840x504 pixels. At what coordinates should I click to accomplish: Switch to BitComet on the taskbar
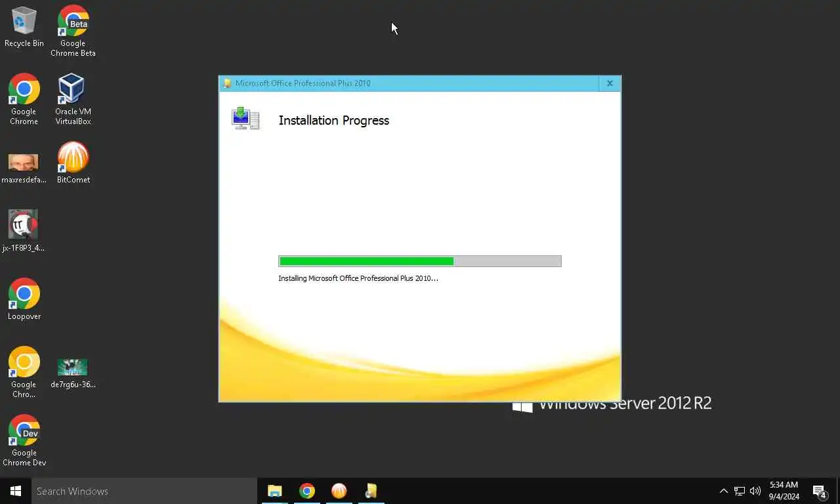339,491
